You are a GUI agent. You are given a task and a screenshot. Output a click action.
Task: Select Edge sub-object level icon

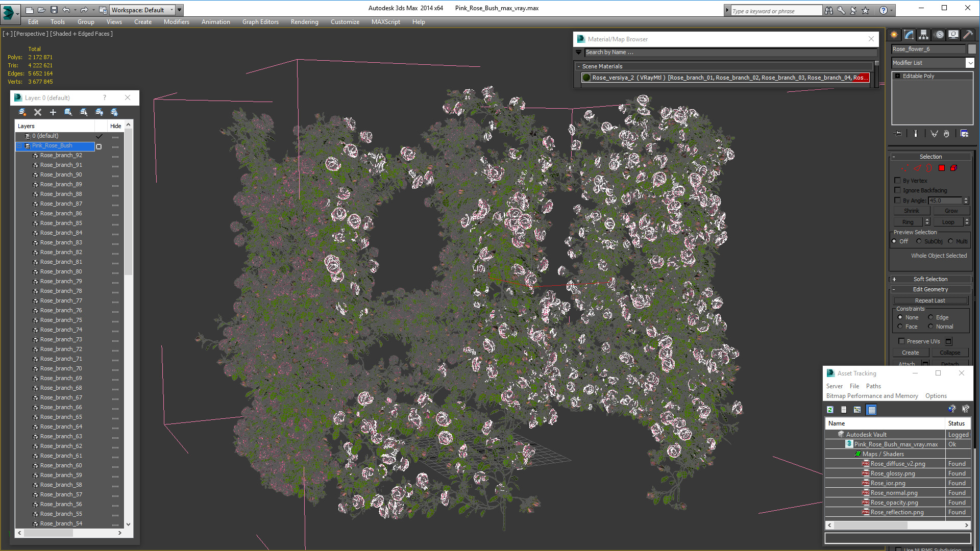point(917,168)
